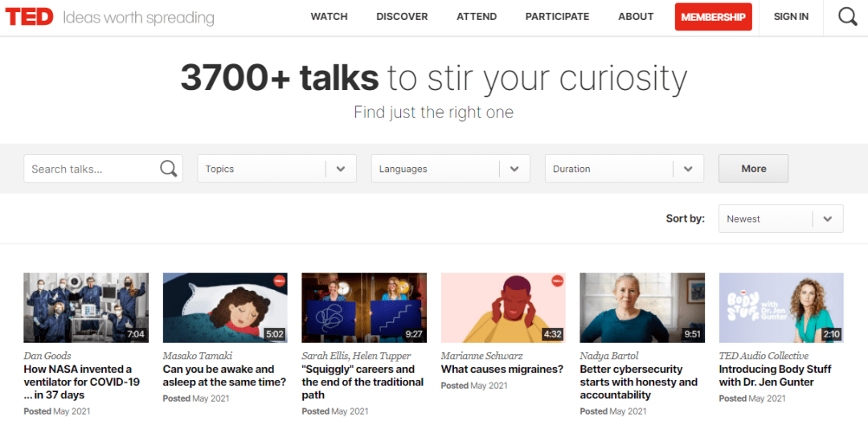The height and width of the screenshot is (425, 868).
Task: Click the More filters button
Action: tap(753, 169)
